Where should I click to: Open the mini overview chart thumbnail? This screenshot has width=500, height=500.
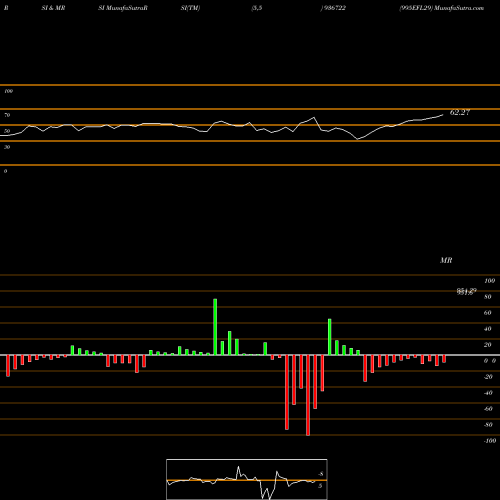(247, 479)
